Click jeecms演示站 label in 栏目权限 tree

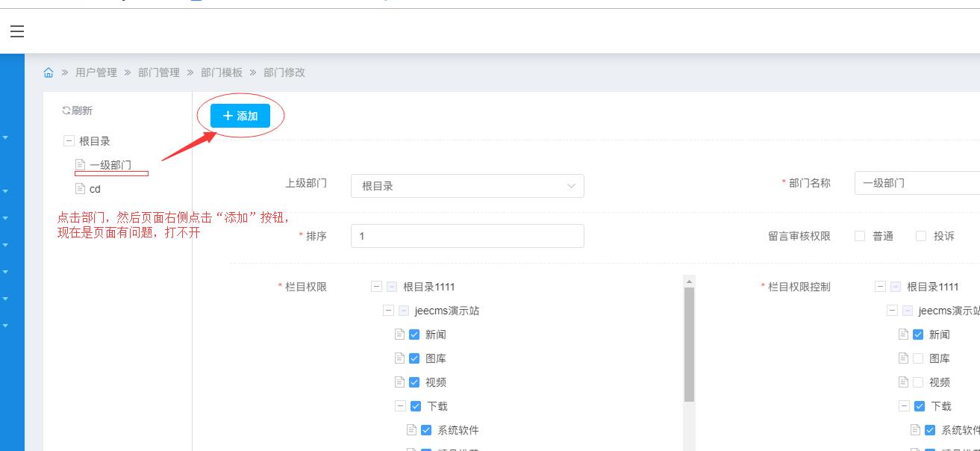[447, 311]
